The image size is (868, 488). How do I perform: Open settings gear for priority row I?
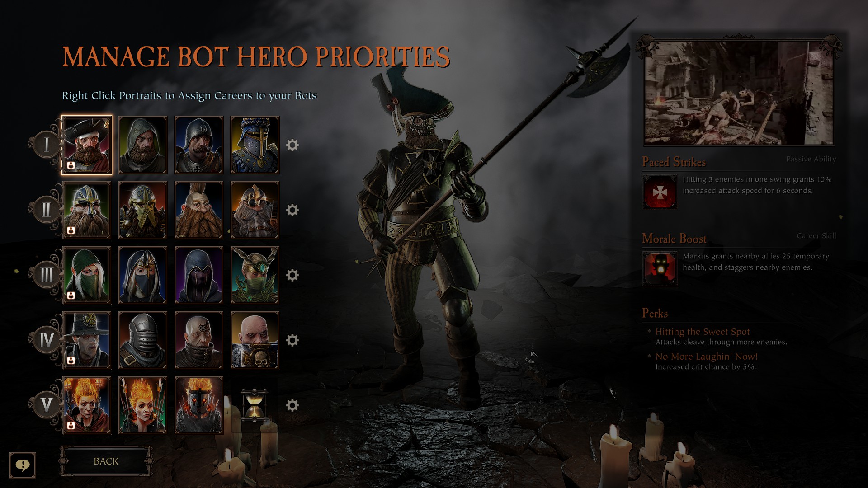tap(292, 145)
